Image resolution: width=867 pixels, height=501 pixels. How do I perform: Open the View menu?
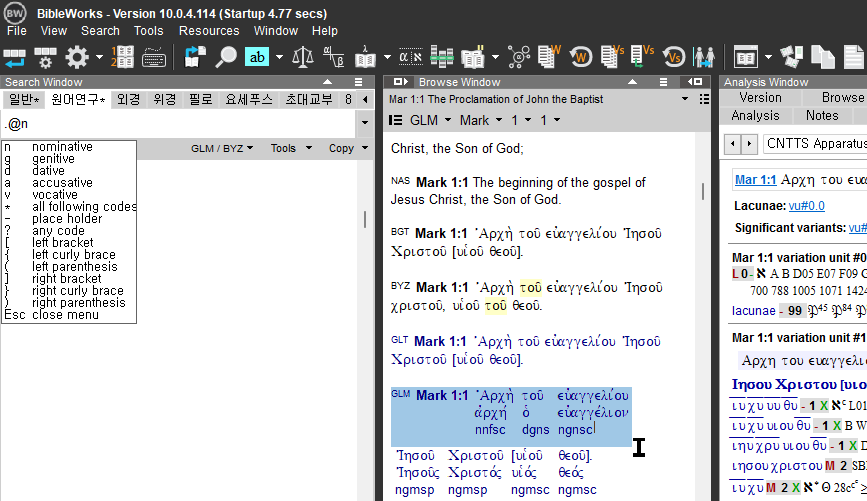pyautogui.click(x=54, y=31)
